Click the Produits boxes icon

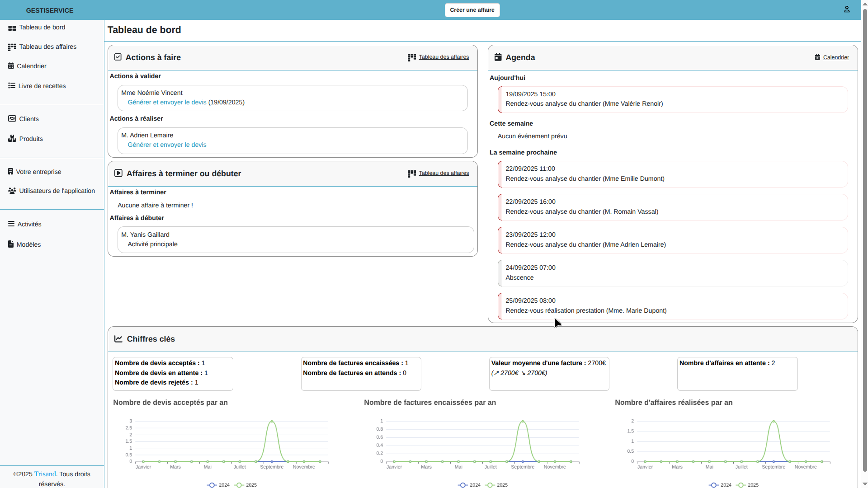pyautogui.click(x=12, y=139)
